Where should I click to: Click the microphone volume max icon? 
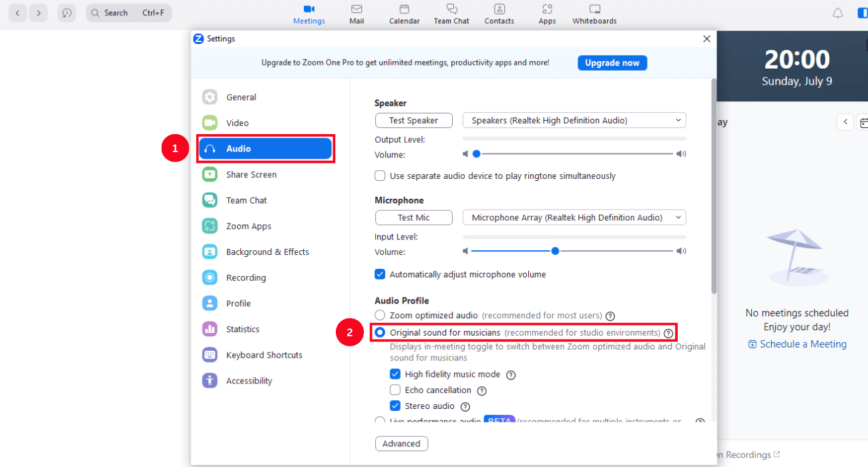pyautogui.click(x=681, y=252)
